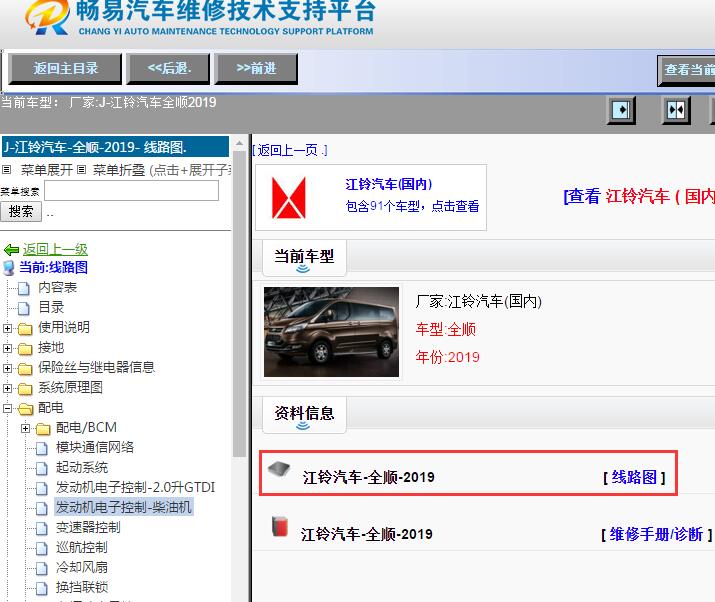Open 模块通信网络 page
The height and width of the screenshot is (602, 715).
coord(95,447)
